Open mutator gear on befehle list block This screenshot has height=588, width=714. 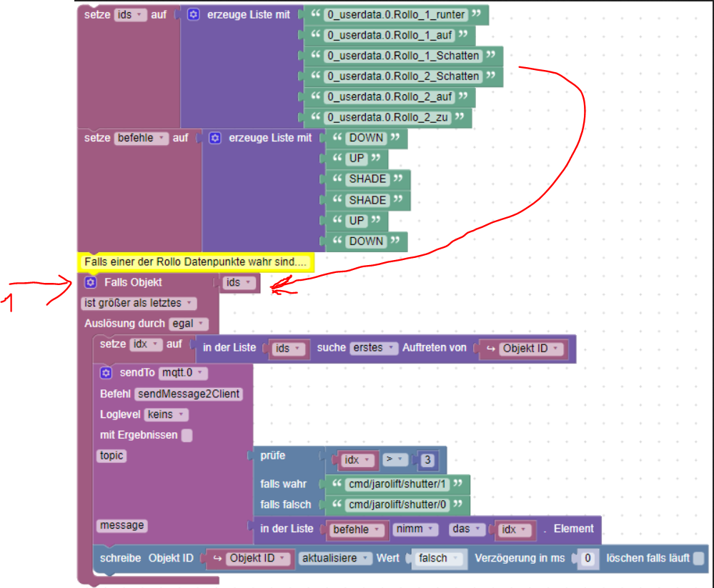[x=215, y=138]
